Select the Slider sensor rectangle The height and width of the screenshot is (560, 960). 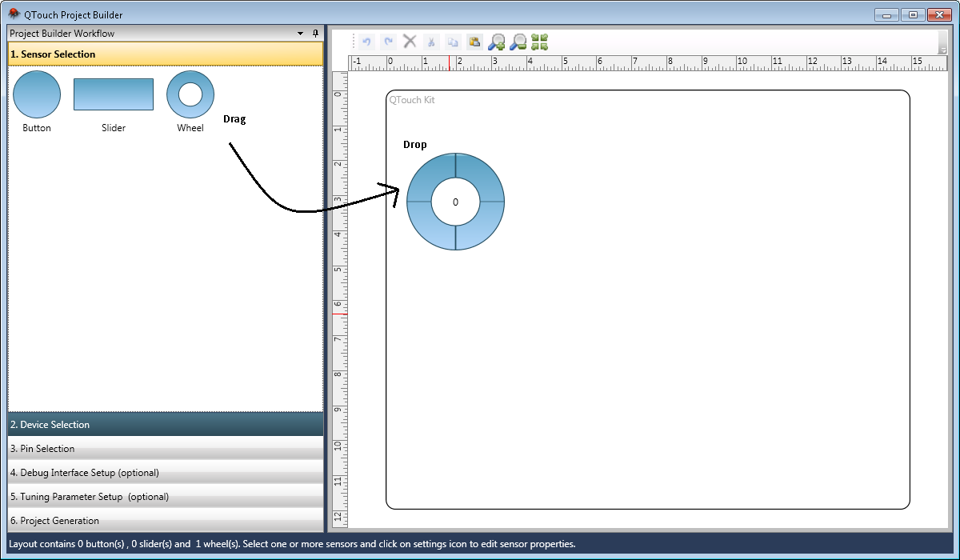(x=114, y=94)
